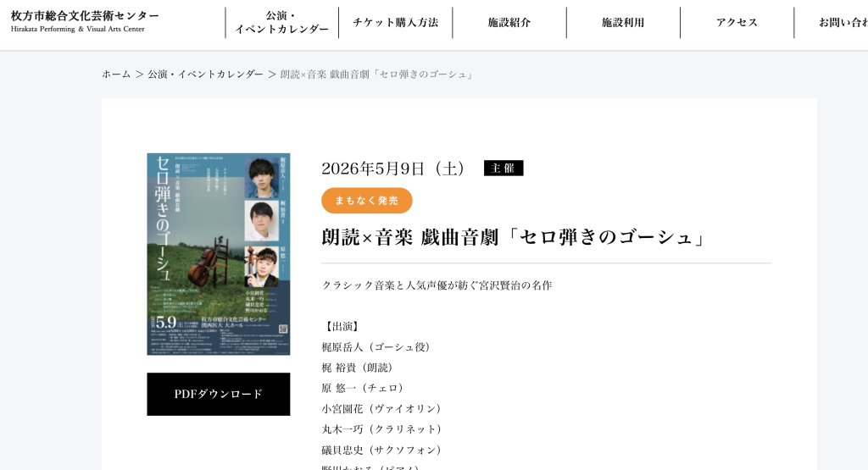The width and height of the screenshot is (868, 470).
Task: Select 施設紹介 in the top navigation
Action: pos(509,23)
